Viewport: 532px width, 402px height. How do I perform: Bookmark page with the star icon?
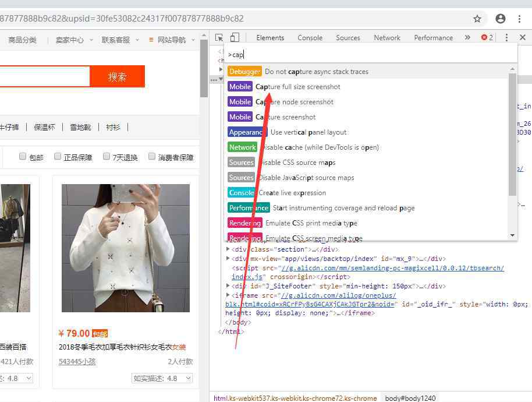pyautogui.click(x=477, y=19)
